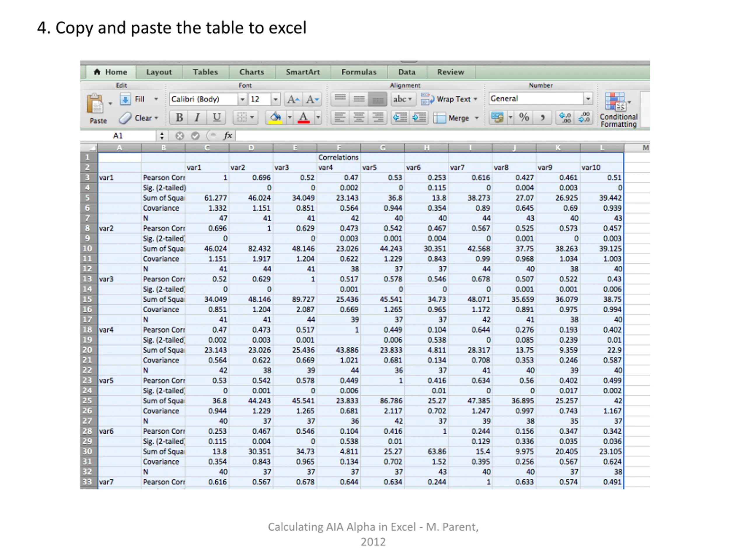The image size is (747, 560).
Task: Align text left in the Alignment group
Action: pyautogui.click(x=340, y=118)
